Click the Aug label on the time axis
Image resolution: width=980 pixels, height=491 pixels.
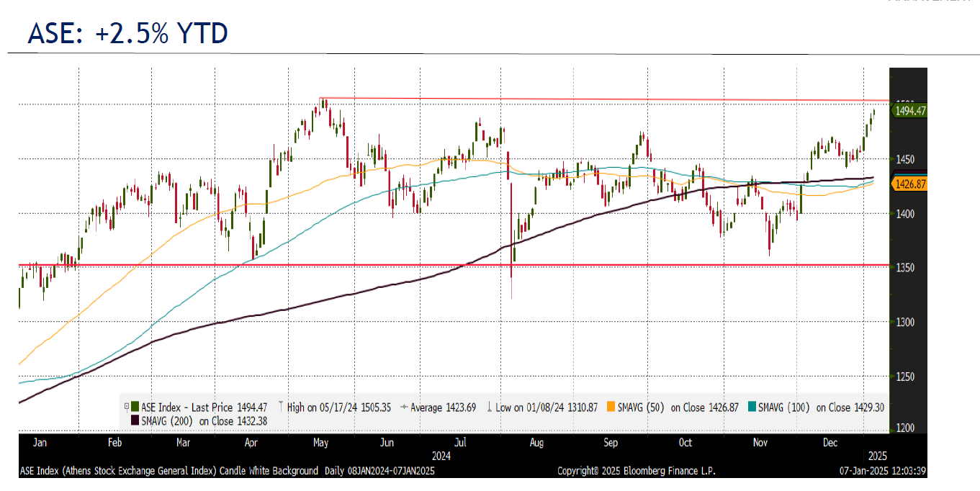537,442
